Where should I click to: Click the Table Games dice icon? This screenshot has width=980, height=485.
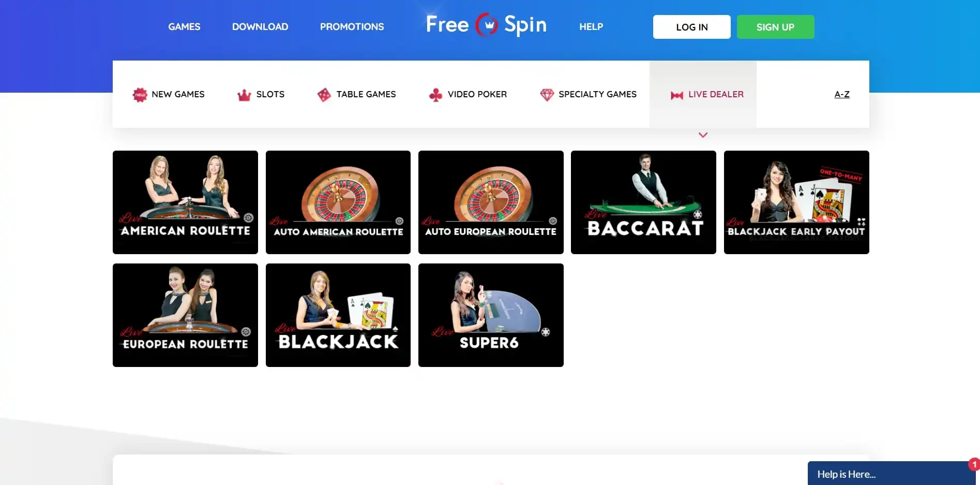[x=324, y=95]
